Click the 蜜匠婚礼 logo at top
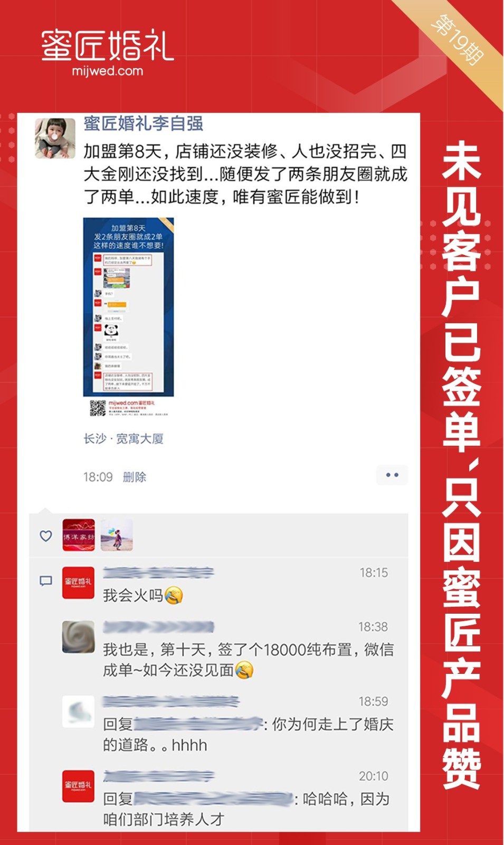This screenshot has width=504, height=845. pyautogui.click(x=108, y=45)
